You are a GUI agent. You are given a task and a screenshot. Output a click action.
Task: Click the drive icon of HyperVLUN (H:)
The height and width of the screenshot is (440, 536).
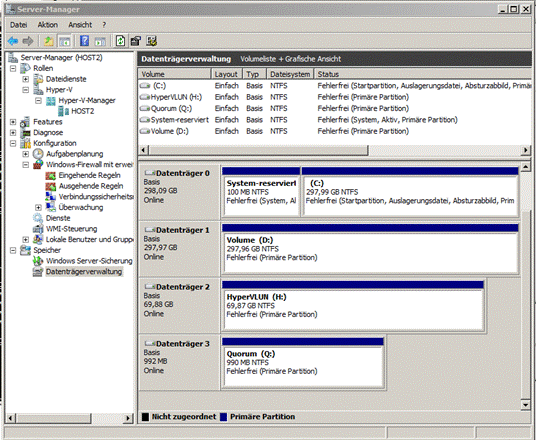point(145,97)
